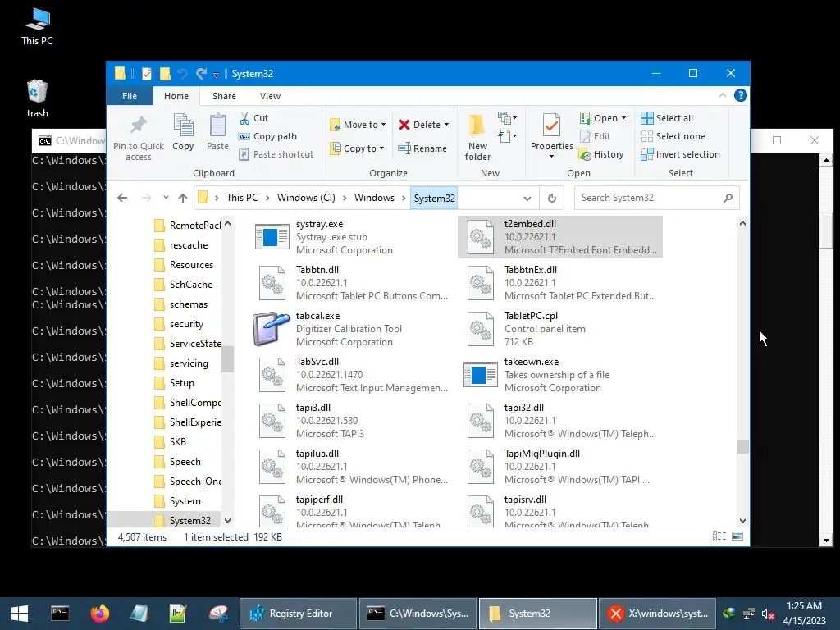Click the muted volume tray icon
Image resolution: width=840 pixels, height=630 pixels.
point(768,614)
